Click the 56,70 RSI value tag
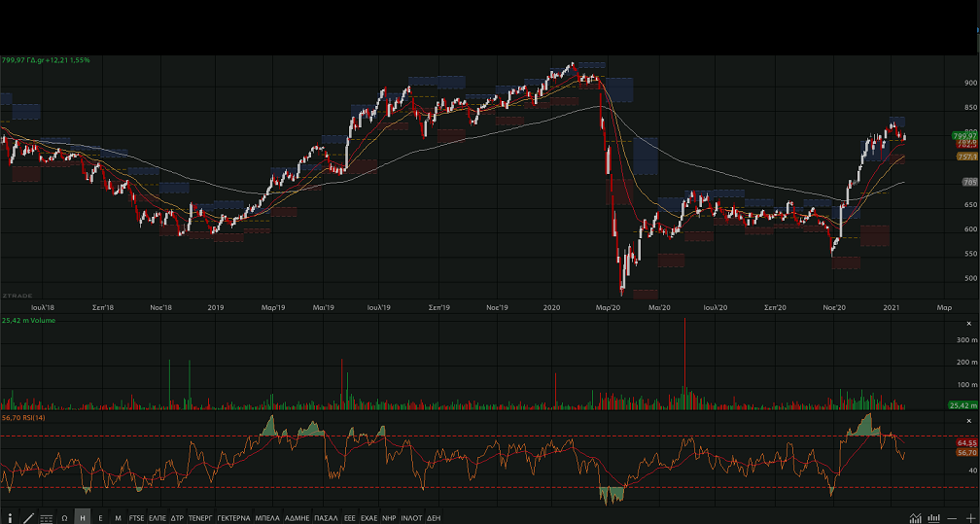The height and width of the screenshot is (524, 980). point(966,452)
